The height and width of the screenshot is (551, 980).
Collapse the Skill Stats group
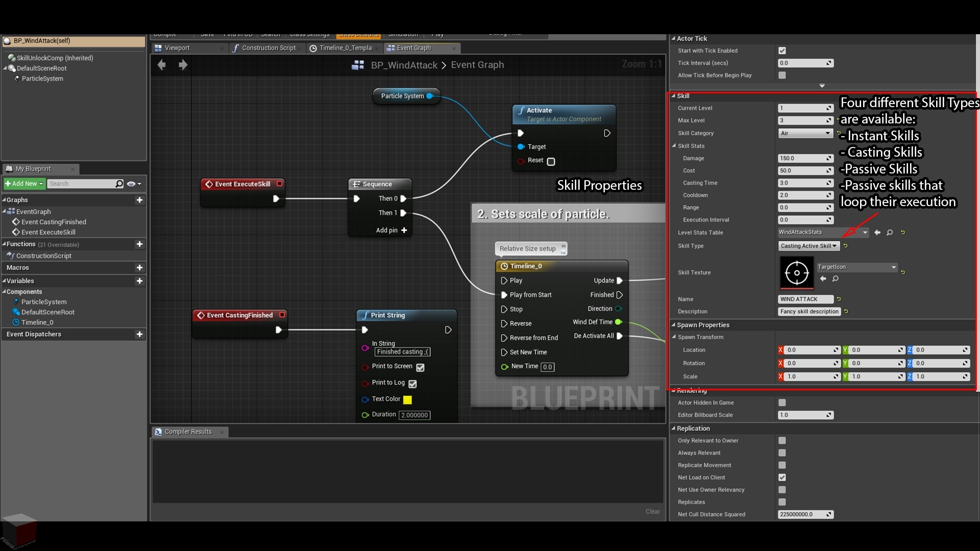tap(674, 145)
